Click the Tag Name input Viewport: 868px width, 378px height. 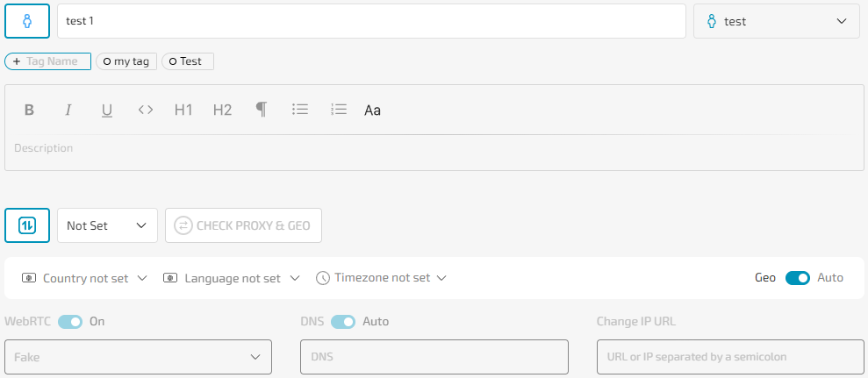click(47, 61)
